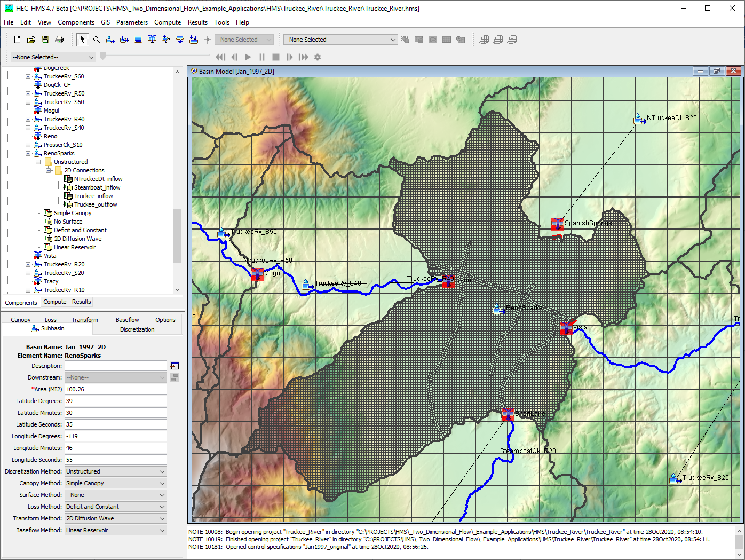This screenshot has height=560, width=745.
Task: Choose the Diversion Creation tool
Action: coord(166,40)
